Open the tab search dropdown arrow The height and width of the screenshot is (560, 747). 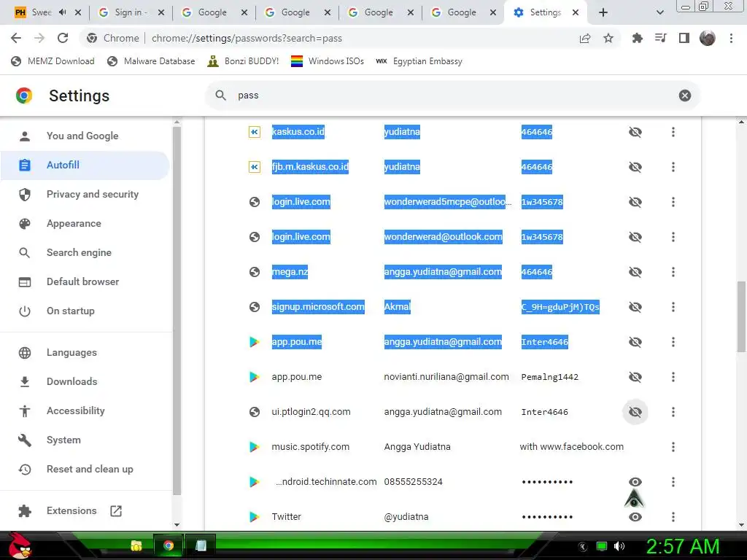coord(659,12)
